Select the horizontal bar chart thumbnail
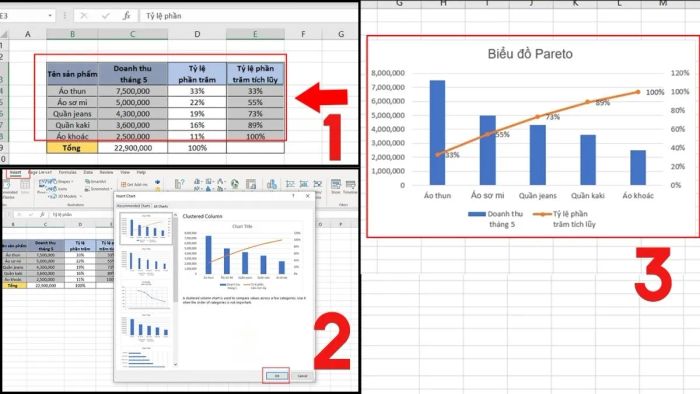This screenshot has height=394, width=700. [146, 357]
